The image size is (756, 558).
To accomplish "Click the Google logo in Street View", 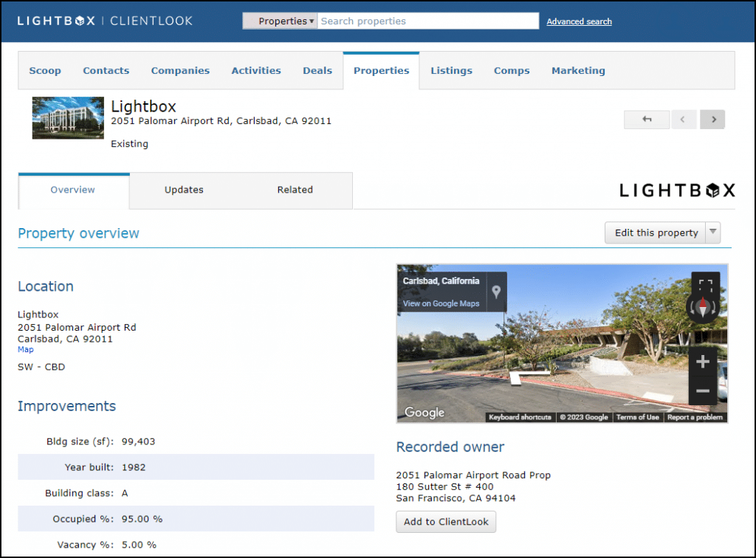I will click(x=425, y=413).
